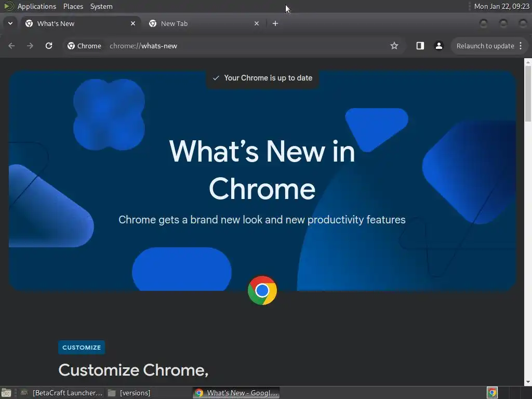
Task: Click the 'What's New in Chrome' headline
Action: (x=262, y=170)
